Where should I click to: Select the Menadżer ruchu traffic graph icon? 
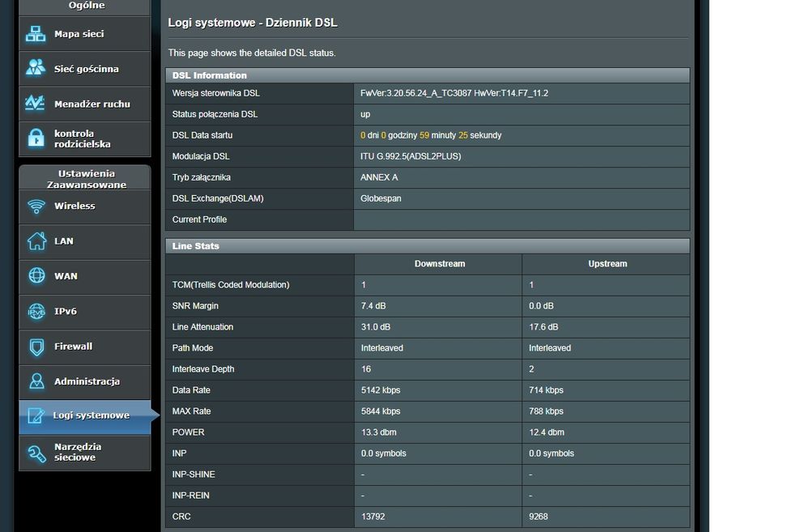(36, 104)
